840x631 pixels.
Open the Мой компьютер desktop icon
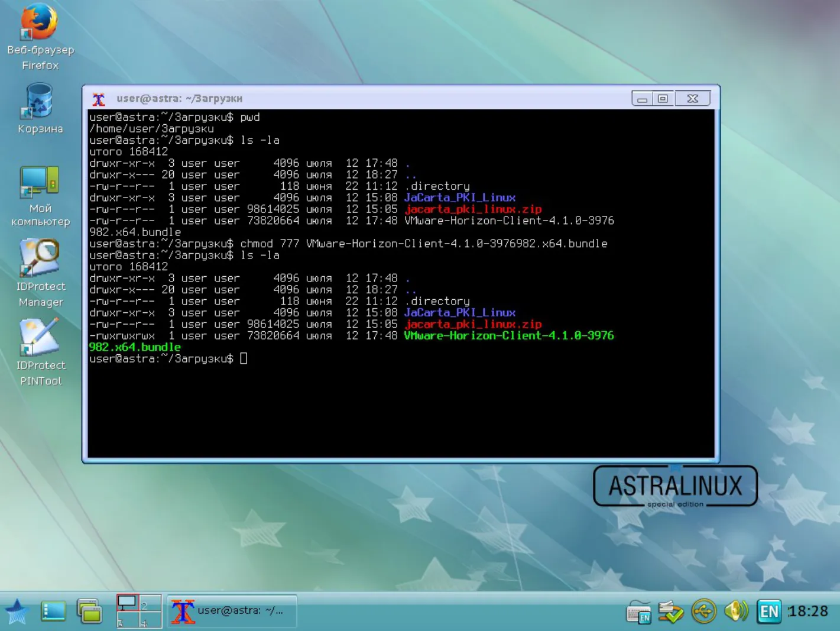point(40,196)
